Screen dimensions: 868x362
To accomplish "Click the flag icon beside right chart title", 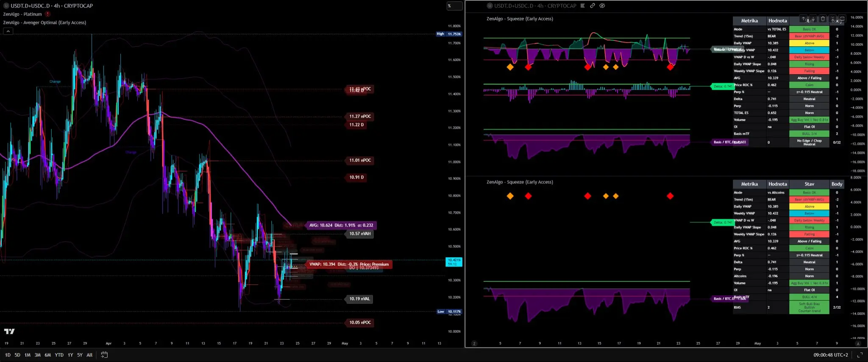I will pos(583,6).
